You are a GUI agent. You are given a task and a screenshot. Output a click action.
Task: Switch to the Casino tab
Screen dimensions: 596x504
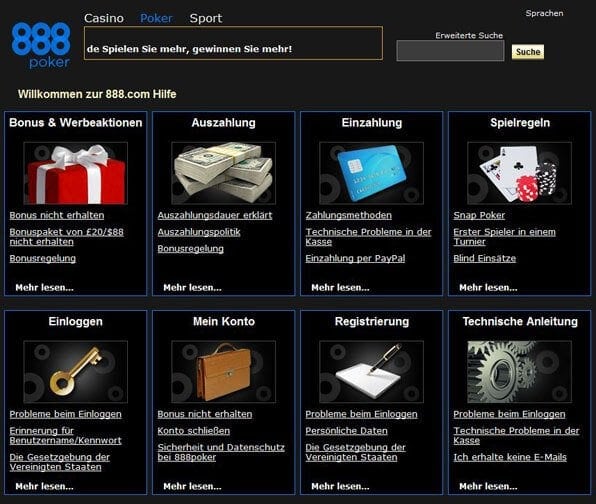104,18
